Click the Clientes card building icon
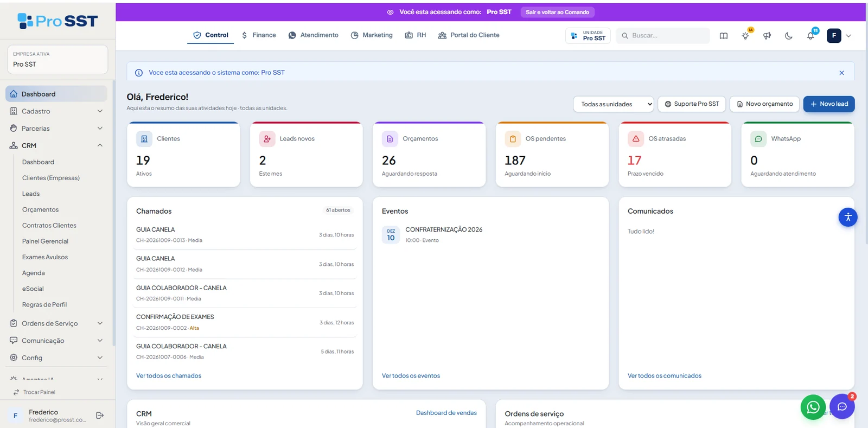This screenshot has height=428, width=868. click(144, 139)
